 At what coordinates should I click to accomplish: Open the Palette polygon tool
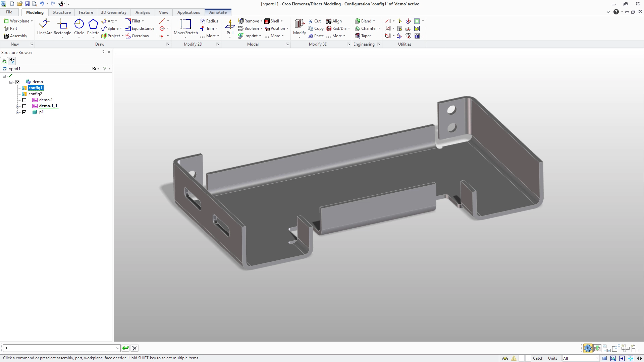pos(93,27)
